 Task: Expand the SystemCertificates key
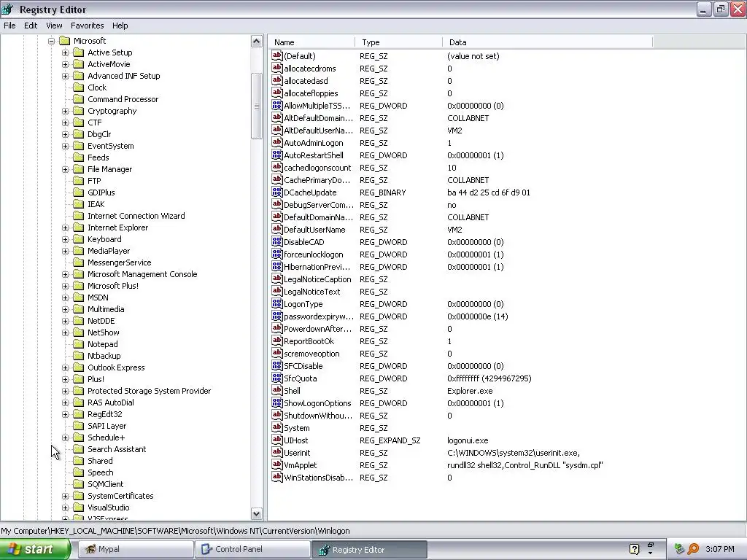(65, 496)
